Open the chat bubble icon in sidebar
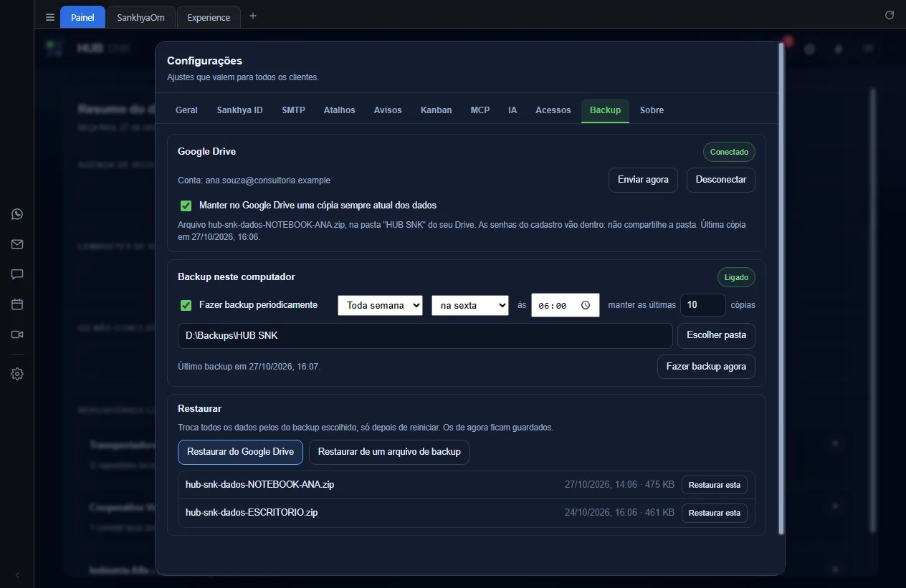 17,274
